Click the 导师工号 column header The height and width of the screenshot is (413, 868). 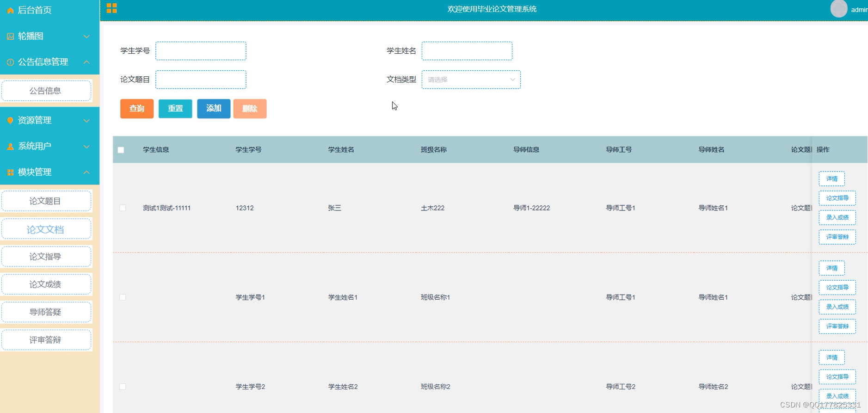coord(619,150)
